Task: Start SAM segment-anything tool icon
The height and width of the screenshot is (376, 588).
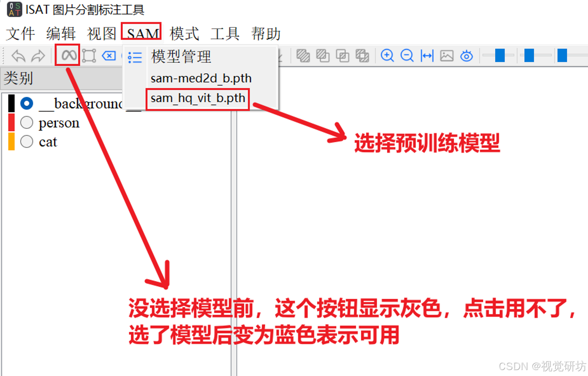Action: 69,55
